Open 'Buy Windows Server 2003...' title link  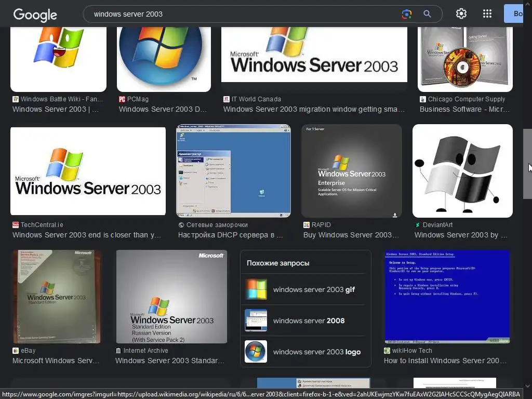pos(351,235)
